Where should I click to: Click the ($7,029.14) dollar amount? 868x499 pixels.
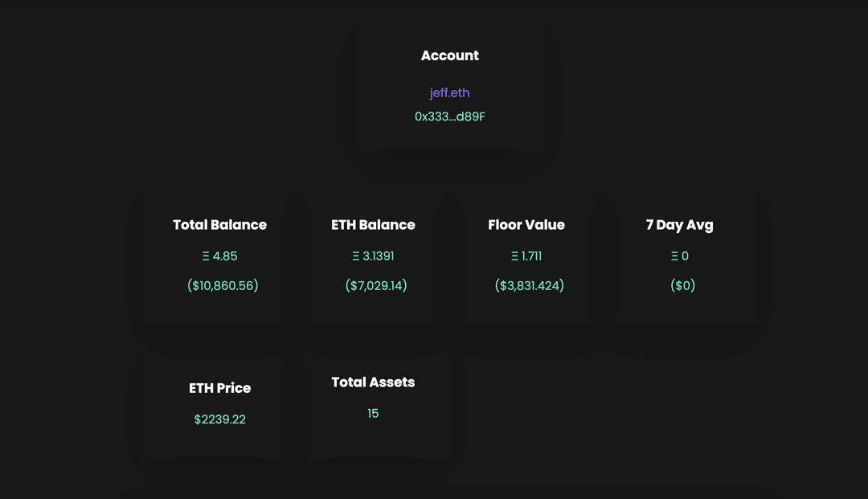click(376, 285)
